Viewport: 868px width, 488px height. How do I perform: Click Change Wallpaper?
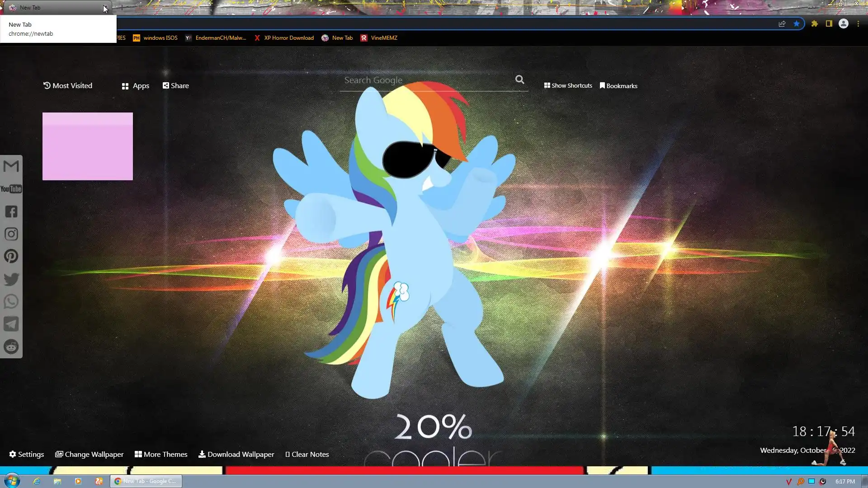coord(89,454)
